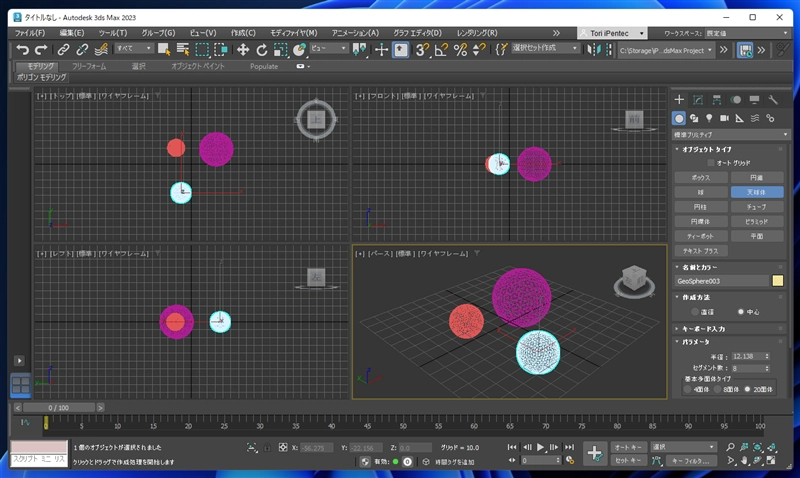The image size is (800, 478).
Task: Toggle the 3D Snaps icon
Action: pos(422,49)
